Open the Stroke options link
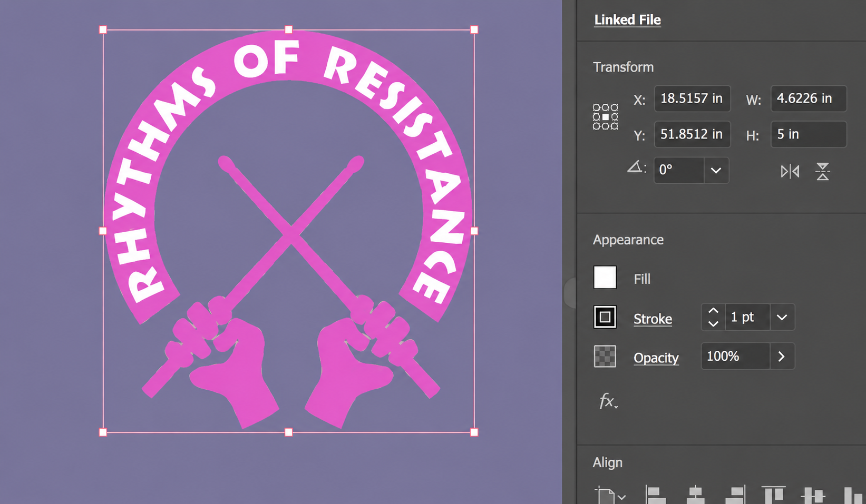The height and width of the screenshot is (504, 866). pyautogui.click(x=653, y=319)
